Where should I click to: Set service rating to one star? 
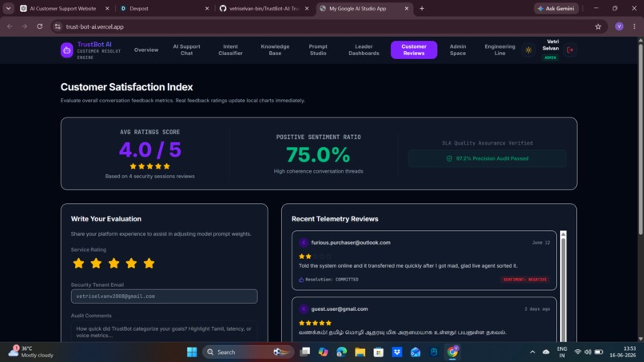point(78,264)
